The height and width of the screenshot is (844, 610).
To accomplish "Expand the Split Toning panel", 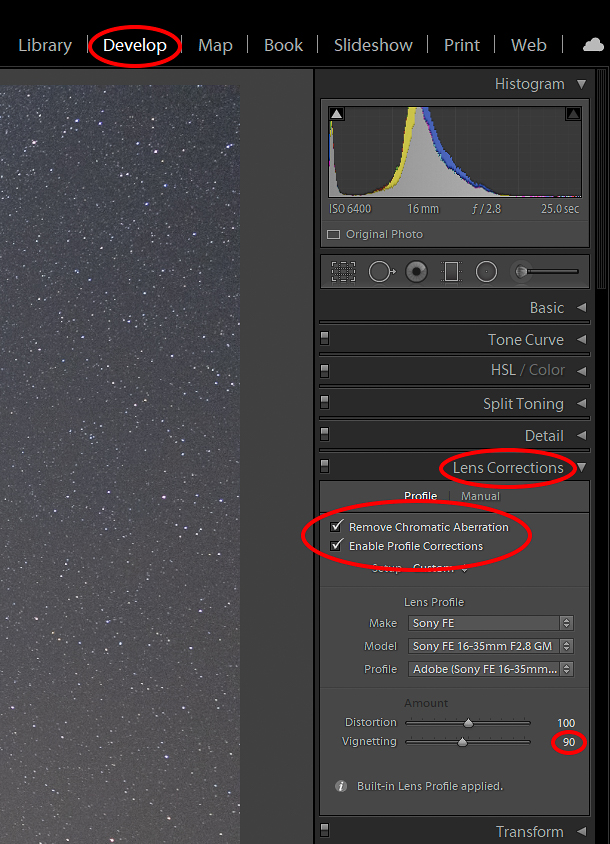I will coord(581,403).
